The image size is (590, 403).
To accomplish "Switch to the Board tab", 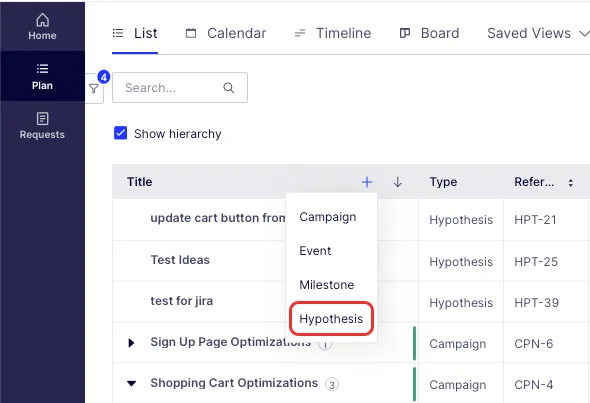I will 429,33.
